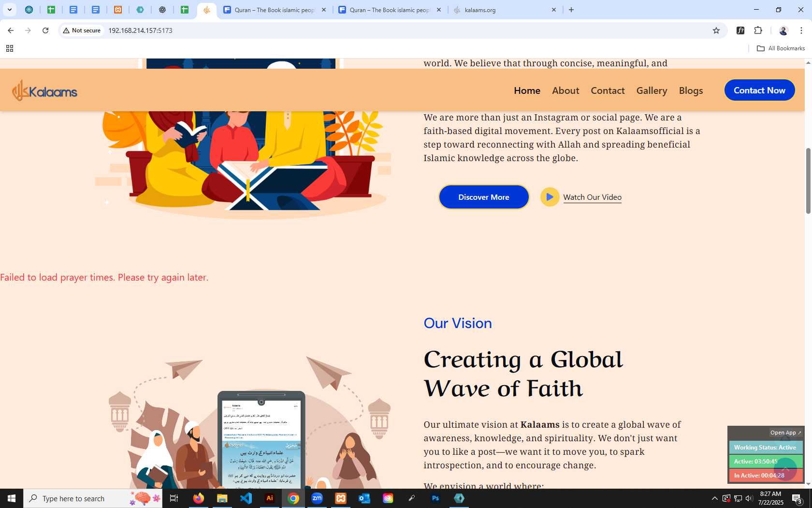Image resolution: width=812 pixels, height=508 pixels.
Task: Click the scrollbar down arrow
Action: (808, 483)
